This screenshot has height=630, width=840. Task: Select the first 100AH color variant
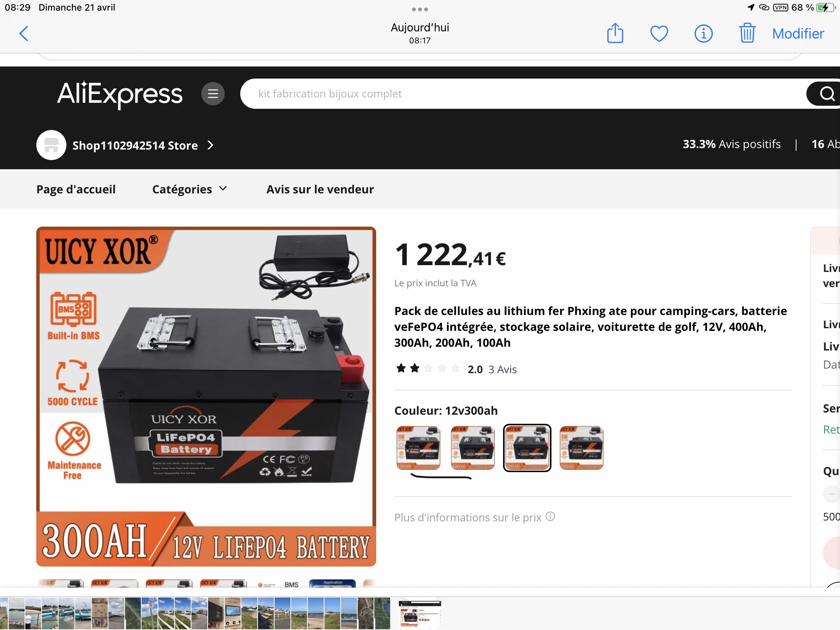(x=418, y=448)
